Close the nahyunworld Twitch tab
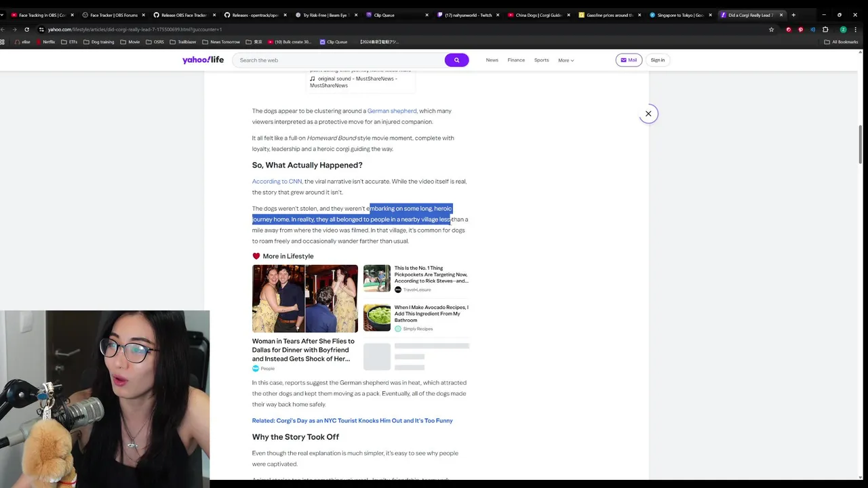The width and height of the screenshot is (868, 488). pos(497,15)
